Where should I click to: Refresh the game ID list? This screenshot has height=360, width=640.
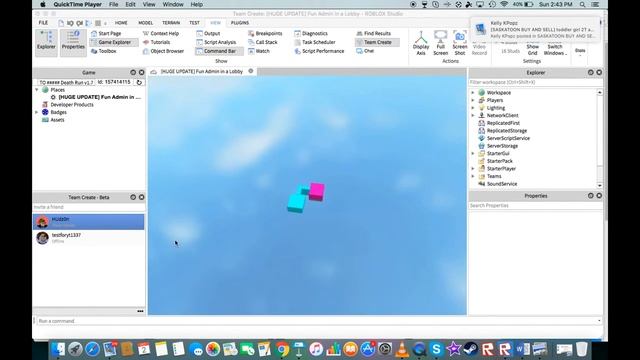point(139,82)
